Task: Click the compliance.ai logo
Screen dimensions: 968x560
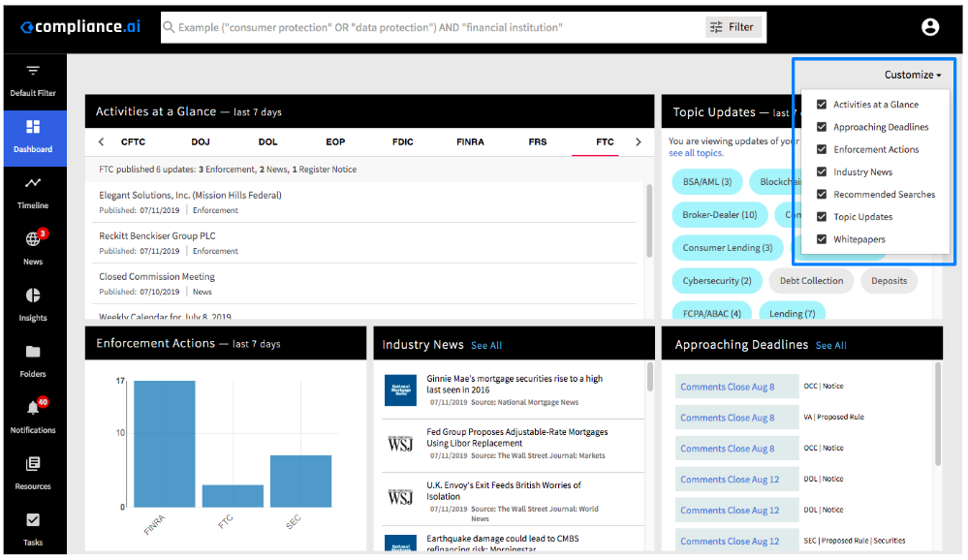Action: [x=80, y=26]
